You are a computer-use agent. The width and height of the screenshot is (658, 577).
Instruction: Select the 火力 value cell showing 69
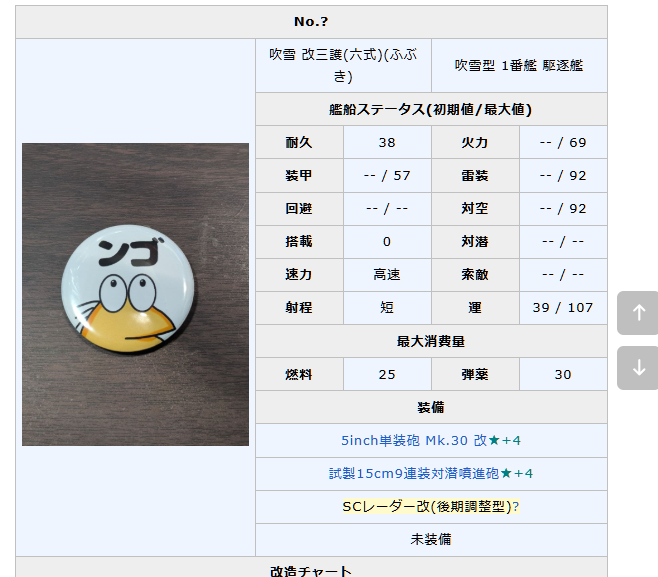pos(563,142)
